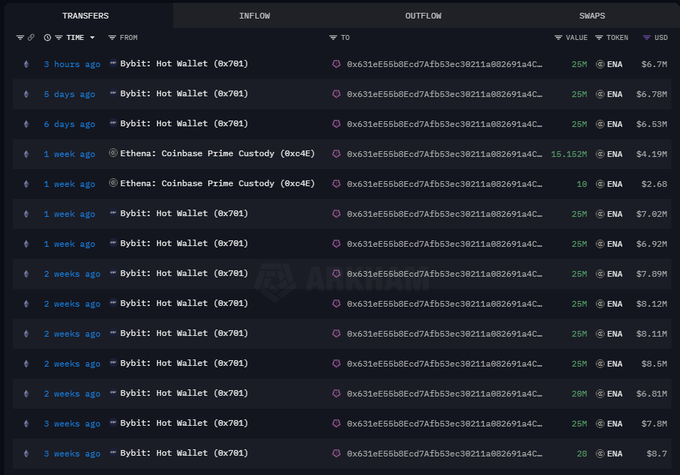The height and width of the screenshot is (475, 680).
Task: Click the first filter icon in header
Action: click(20, 37)
